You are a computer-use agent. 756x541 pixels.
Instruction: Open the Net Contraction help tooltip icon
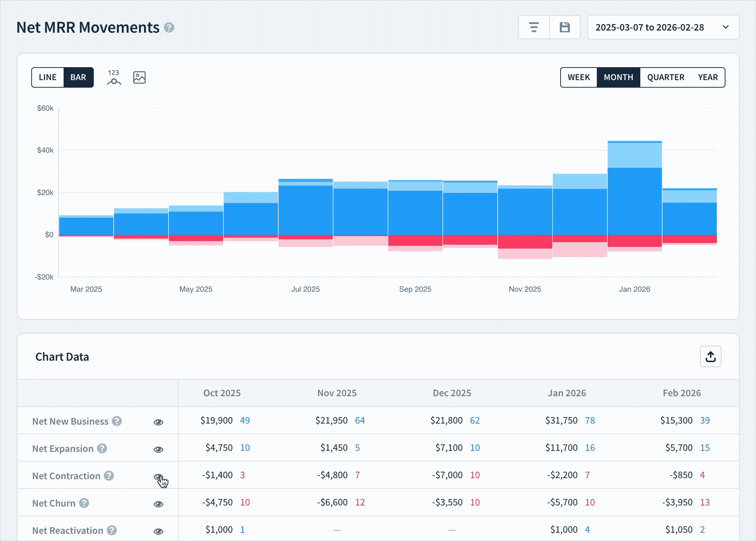(x=109, y=476)
